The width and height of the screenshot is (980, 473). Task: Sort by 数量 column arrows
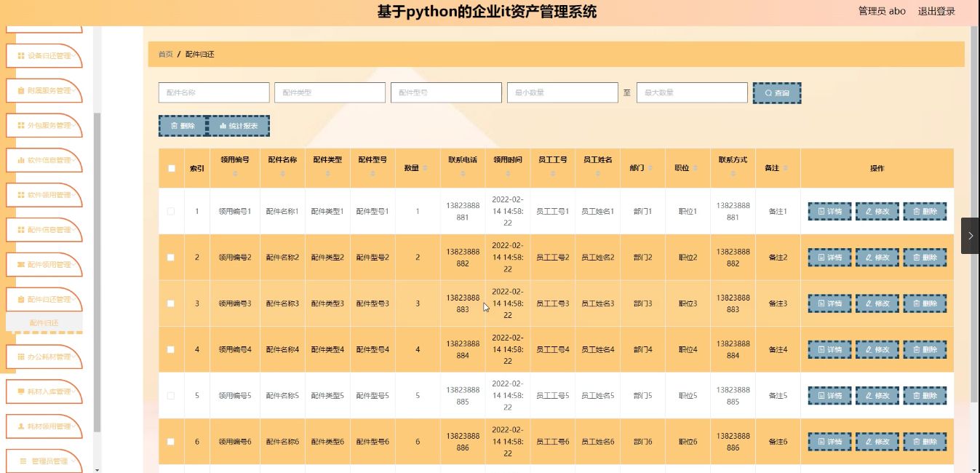(425, 169)
